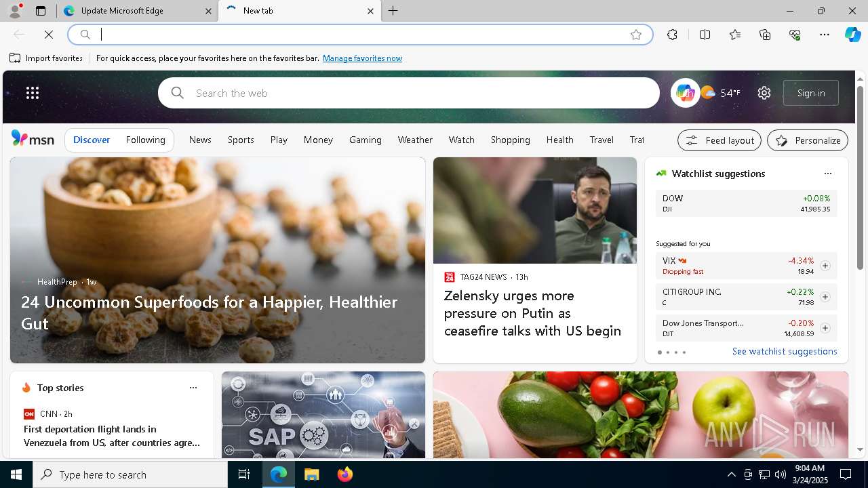Image resolution: width=868 pixels, height=488 pixels.
Task: Go to the msn logo home
Action: click(x=33, y=139)
